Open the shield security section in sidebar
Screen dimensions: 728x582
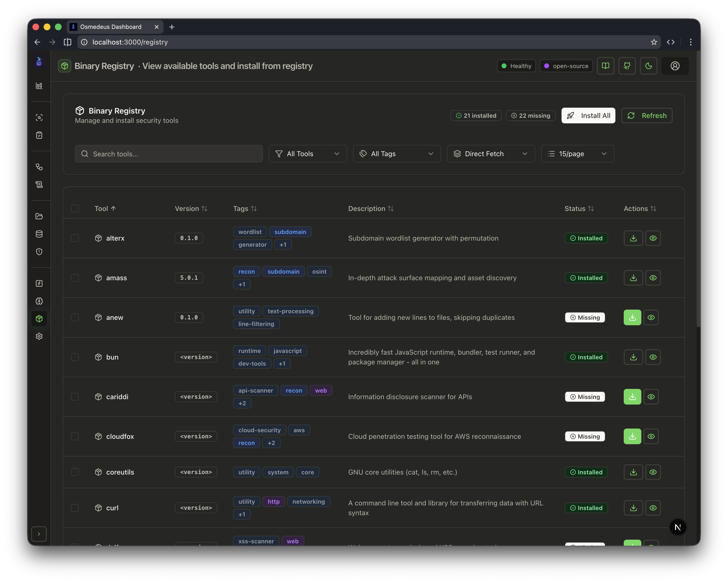coord(39,252)
